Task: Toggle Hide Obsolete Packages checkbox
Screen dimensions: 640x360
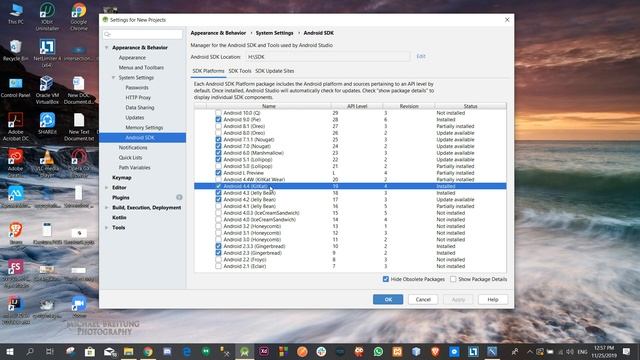Action: tap(386, 279)
